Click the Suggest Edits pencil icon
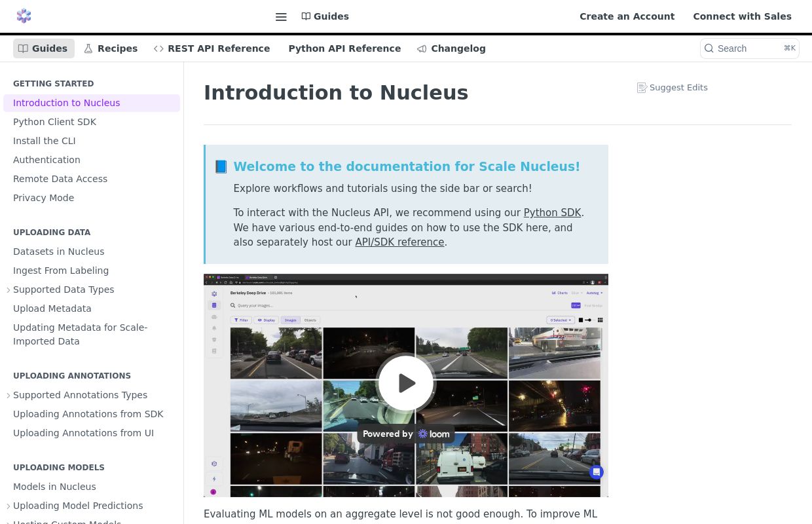This screenshot has width=812, height=524. (x=642, y=88)
